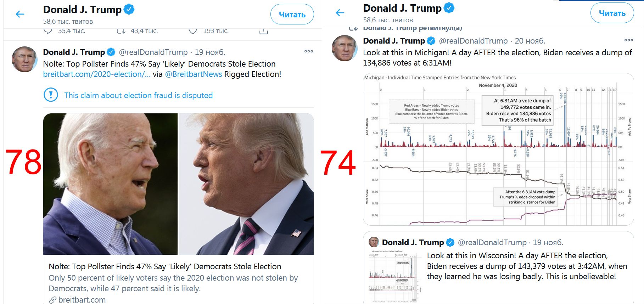This screenshot has height=304, width=644.
Task: Like the tweet with 193 тыс. hearts
Action: coord(193,31)
